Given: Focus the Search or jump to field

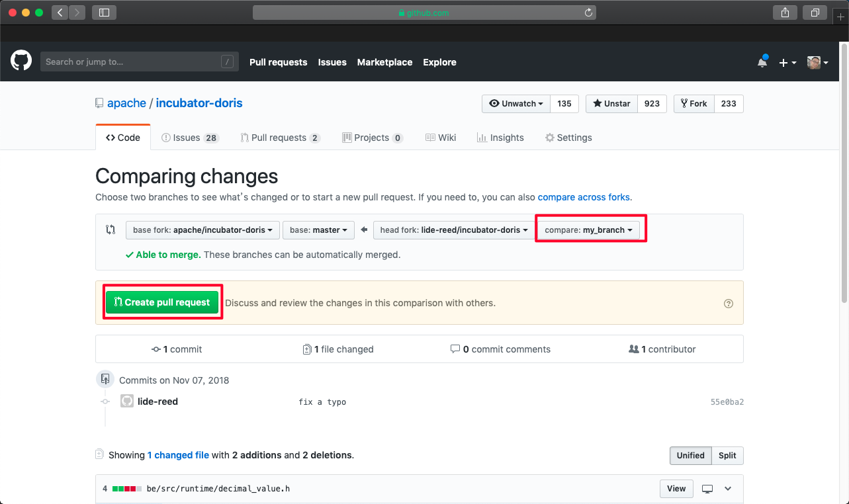Looking at the screenshot, I should [138, 62].
